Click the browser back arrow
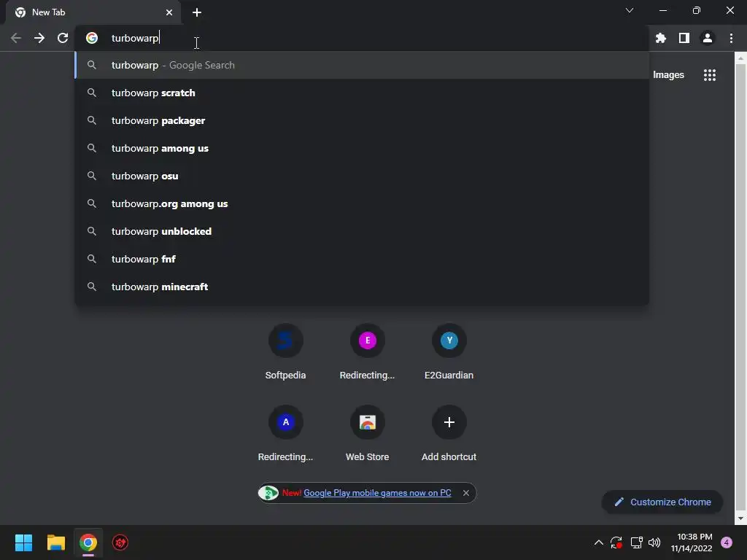The width and height of the screenshot is (747, 560). 16,38
